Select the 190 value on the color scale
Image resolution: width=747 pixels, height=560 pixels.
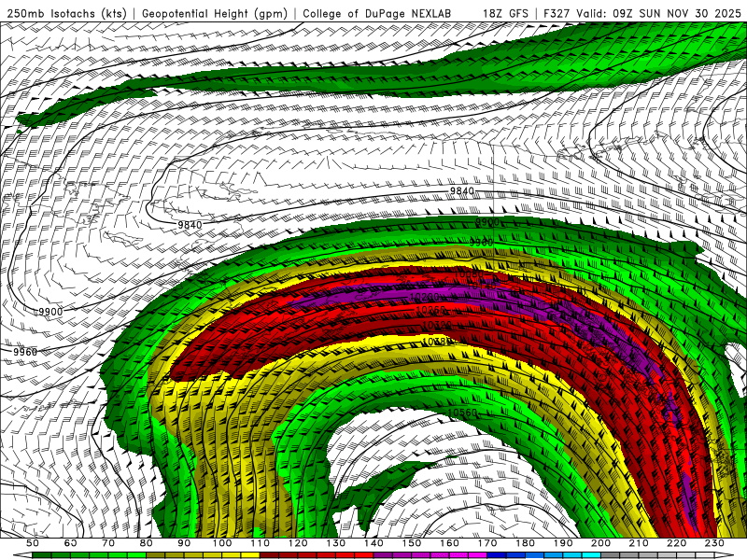pyautogui.click(x=563, y=543)
